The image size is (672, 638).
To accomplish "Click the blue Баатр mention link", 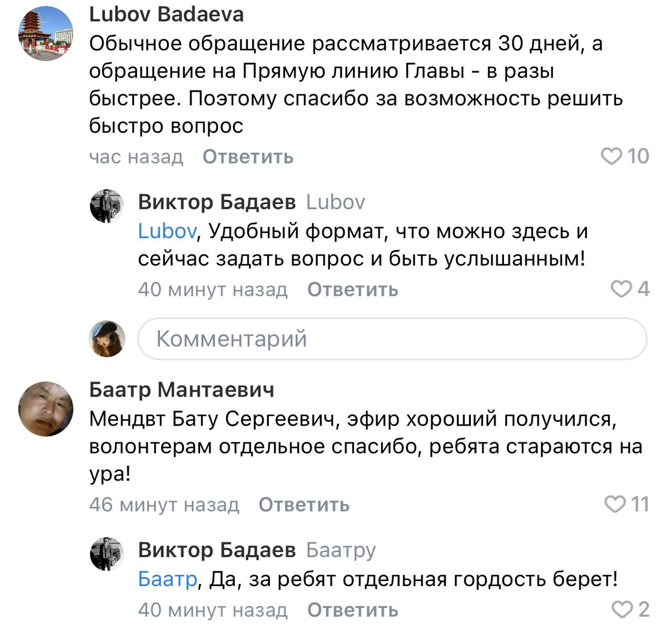I will click(x=167, y=579).
